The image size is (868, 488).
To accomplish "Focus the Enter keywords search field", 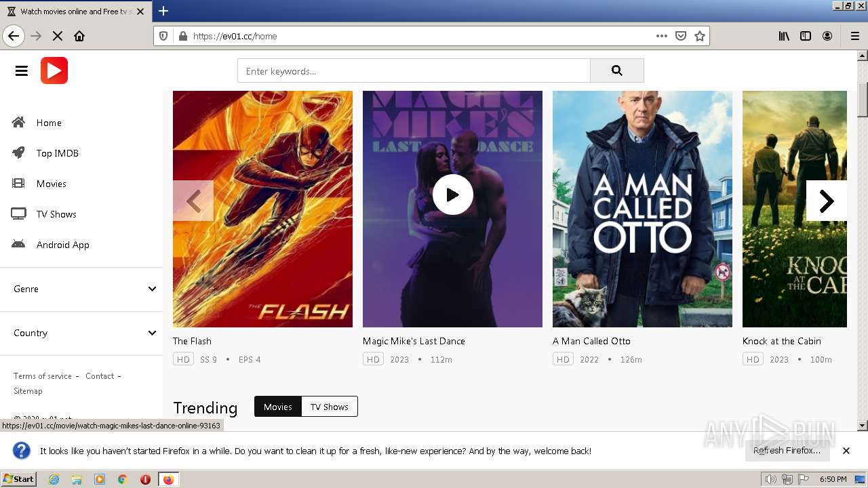I will click(414, 70).
